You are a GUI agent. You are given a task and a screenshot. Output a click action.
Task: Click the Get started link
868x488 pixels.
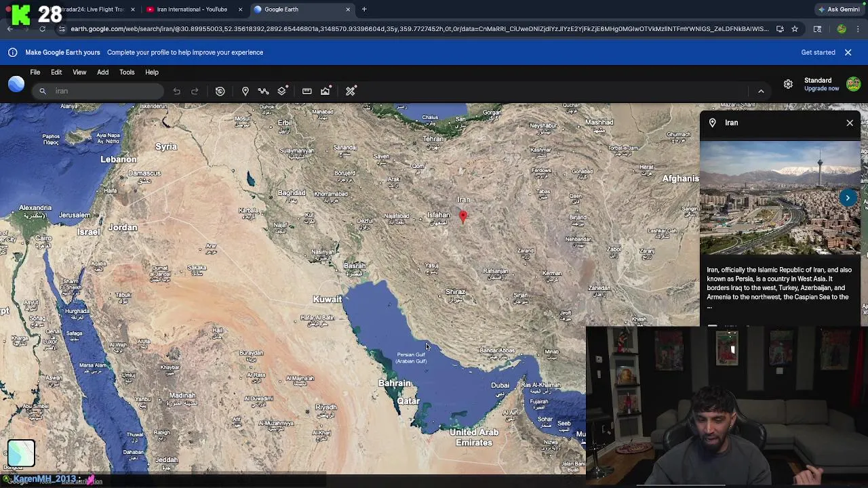[818, 52]
